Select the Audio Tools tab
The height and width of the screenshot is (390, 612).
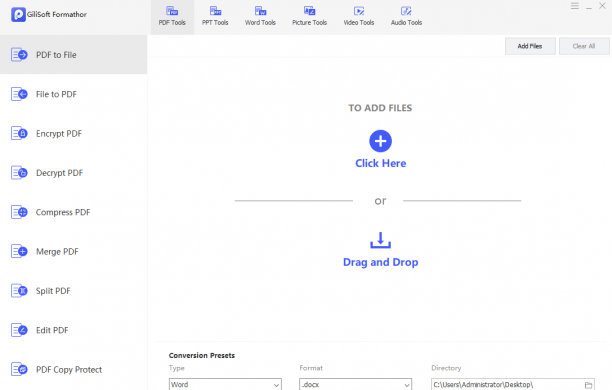pos(406,18)
